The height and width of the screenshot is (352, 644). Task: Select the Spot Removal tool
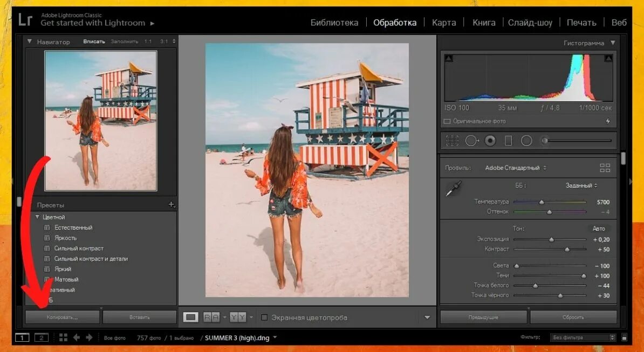471,141
